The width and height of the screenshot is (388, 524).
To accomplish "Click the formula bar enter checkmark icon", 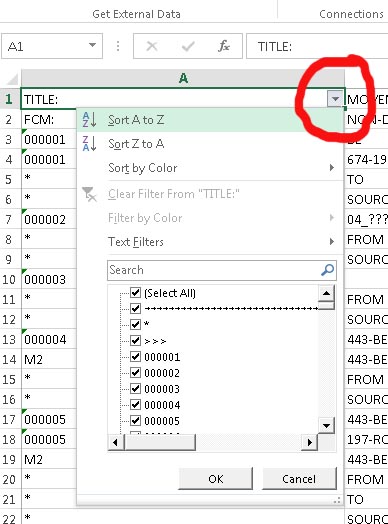I will pos(188,46).
